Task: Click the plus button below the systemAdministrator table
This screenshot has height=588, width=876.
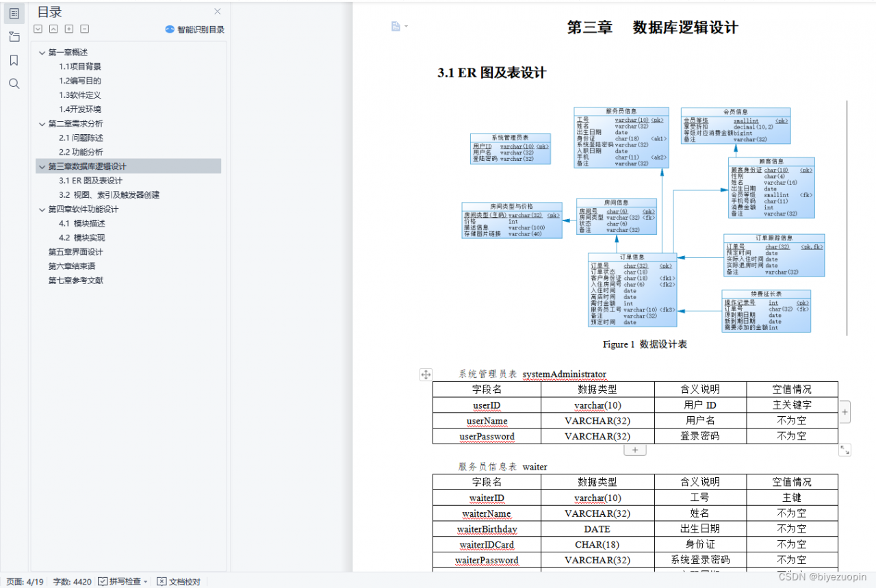Action: click(x=634, y=450)
